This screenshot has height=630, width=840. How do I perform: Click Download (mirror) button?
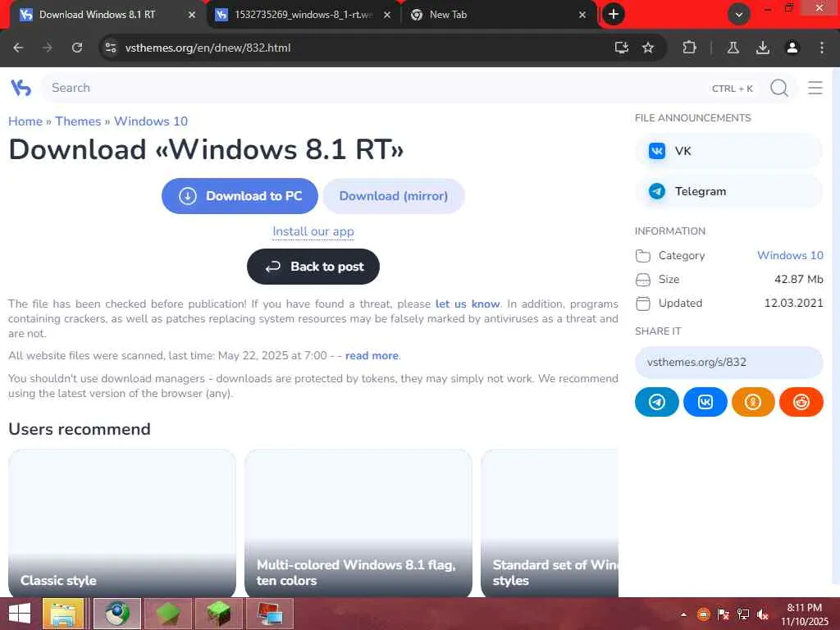click(394, 196)
